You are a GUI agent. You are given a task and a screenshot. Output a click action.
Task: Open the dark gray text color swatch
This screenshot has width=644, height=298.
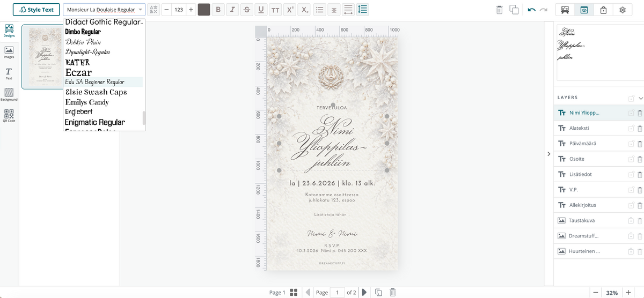[204, 10]
